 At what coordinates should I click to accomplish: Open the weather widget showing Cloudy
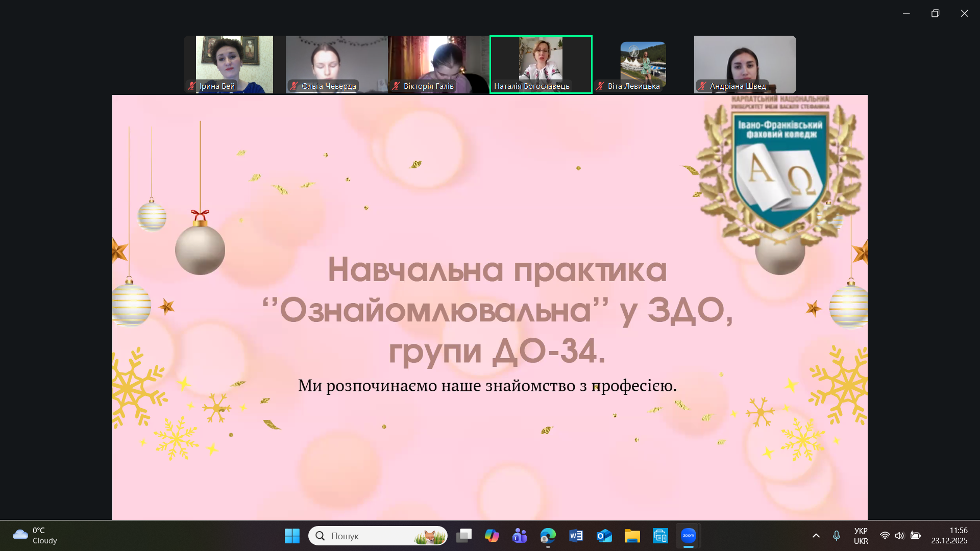(x=35, y=536)
